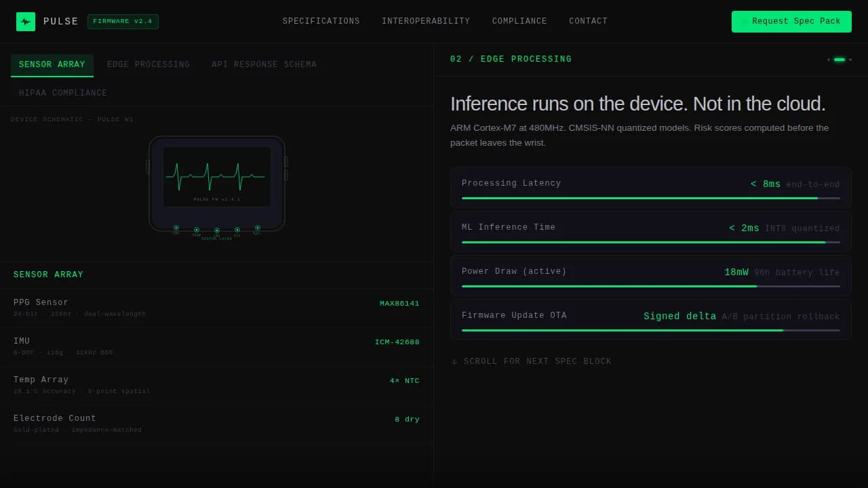Click the TEMP sensor node dot

197,230
